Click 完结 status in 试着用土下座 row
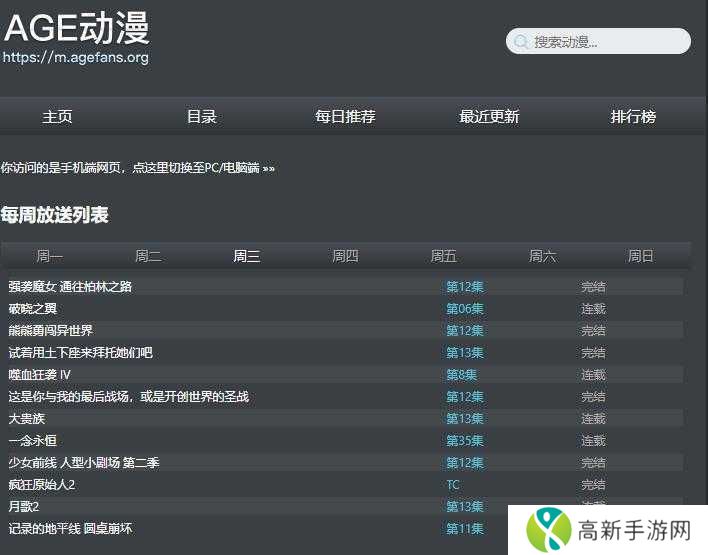Image resolution: width=708 pixels, height=555 pixels. tap(593, 353)
